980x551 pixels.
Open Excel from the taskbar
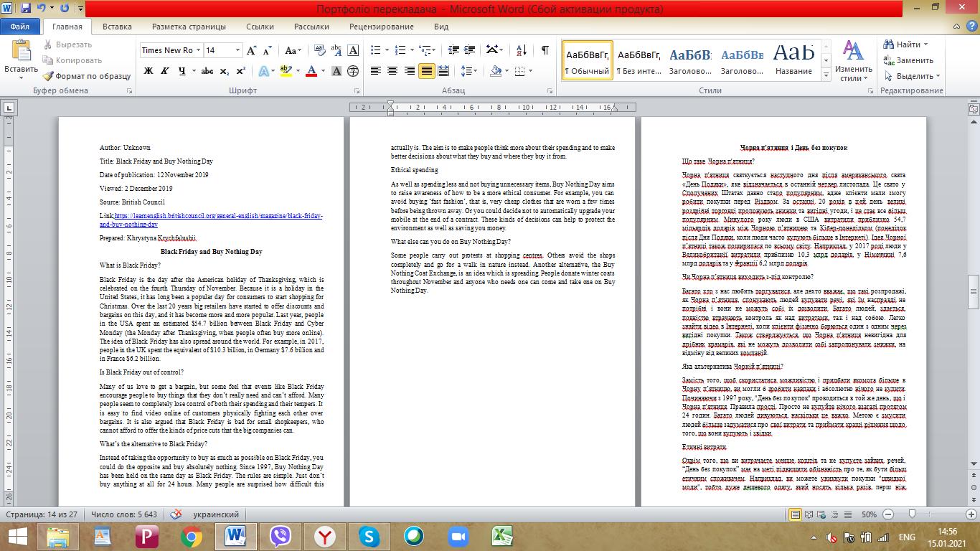pos(501,536)
